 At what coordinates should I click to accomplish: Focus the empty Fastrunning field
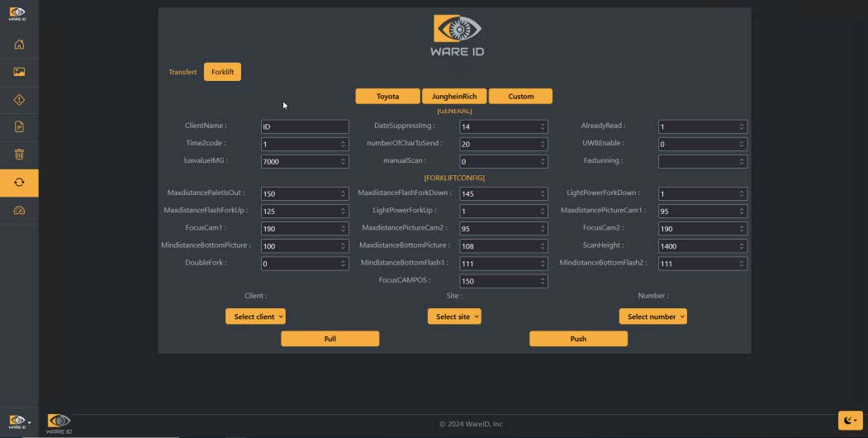697,162
